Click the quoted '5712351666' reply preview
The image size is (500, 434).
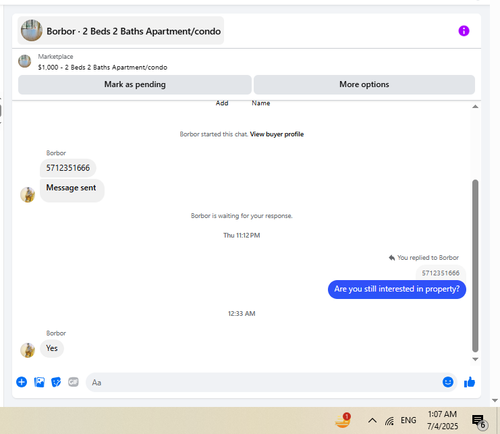(441, 273)
